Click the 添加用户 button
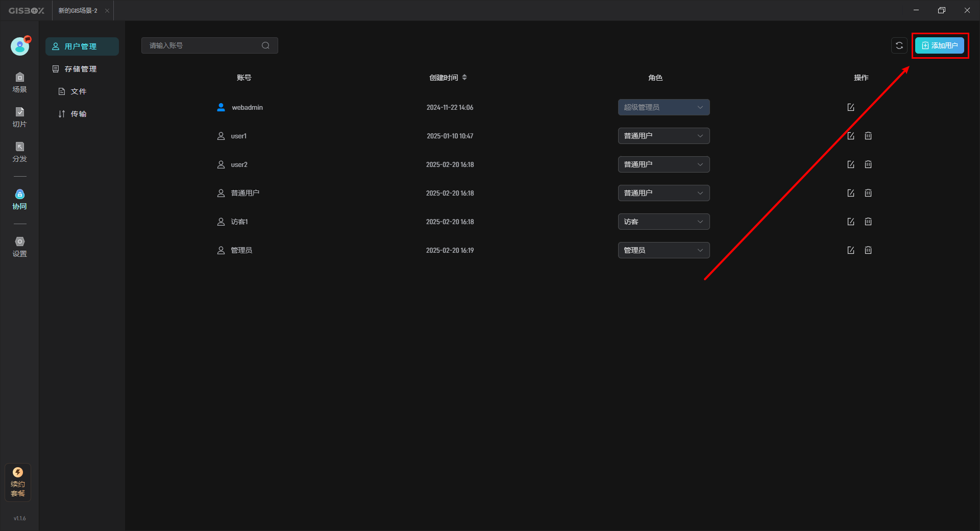Viewport: 980px width, 531px height. tap(940, 45)
